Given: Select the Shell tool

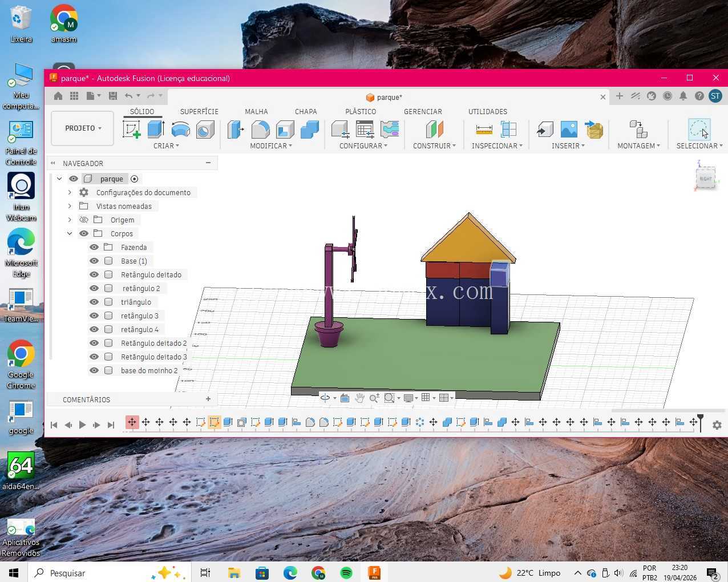Looking at the screenshot, I should [x=285, y=130].
